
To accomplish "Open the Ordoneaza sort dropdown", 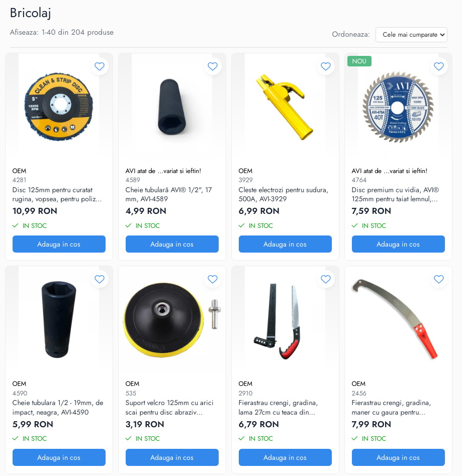I will [x=411, y=35].
